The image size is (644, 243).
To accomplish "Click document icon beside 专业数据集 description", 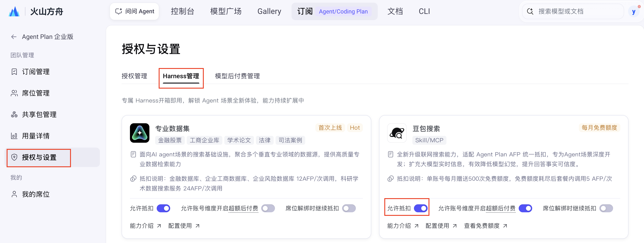I will (133, 154).
